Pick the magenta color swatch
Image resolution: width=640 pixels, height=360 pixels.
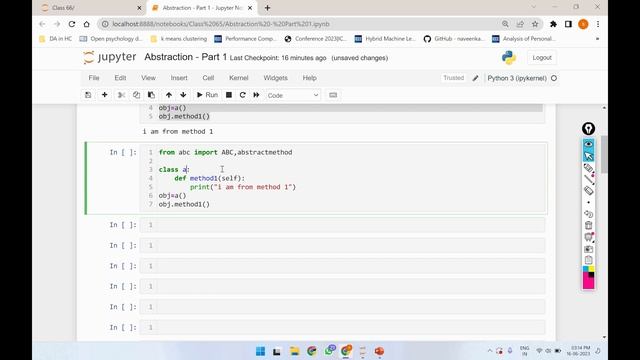(x=588, y=283)
